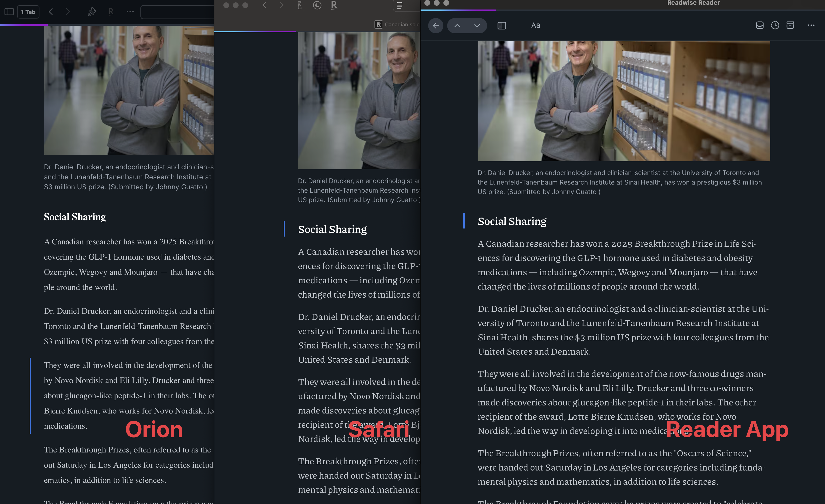The width and height of the screenshot is (825, 504).
Task: Go to the previous document with the up chevron
Action: pyautogui.click(x=457, y=25)
